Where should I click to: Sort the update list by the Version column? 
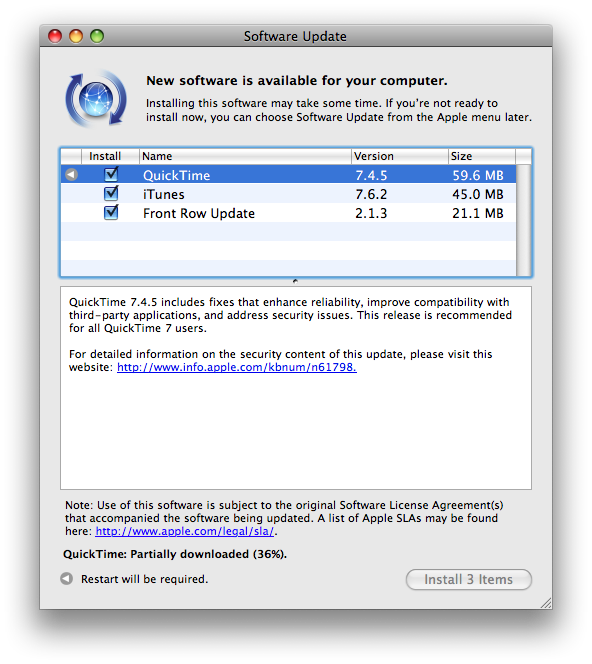(x=400, y=156)
